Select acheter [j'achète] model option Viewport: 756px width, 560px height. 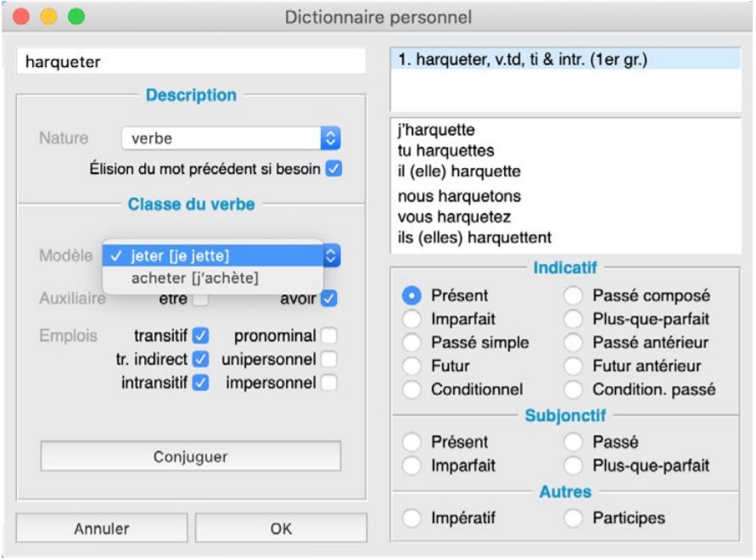(x=194, y=278)
